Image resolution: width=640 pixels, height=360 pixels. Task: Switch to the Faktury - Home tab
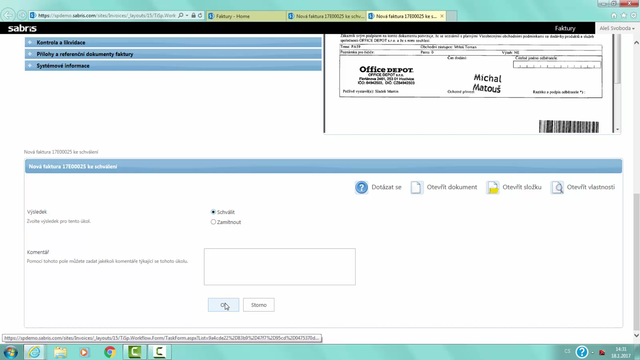click(246, 16)
